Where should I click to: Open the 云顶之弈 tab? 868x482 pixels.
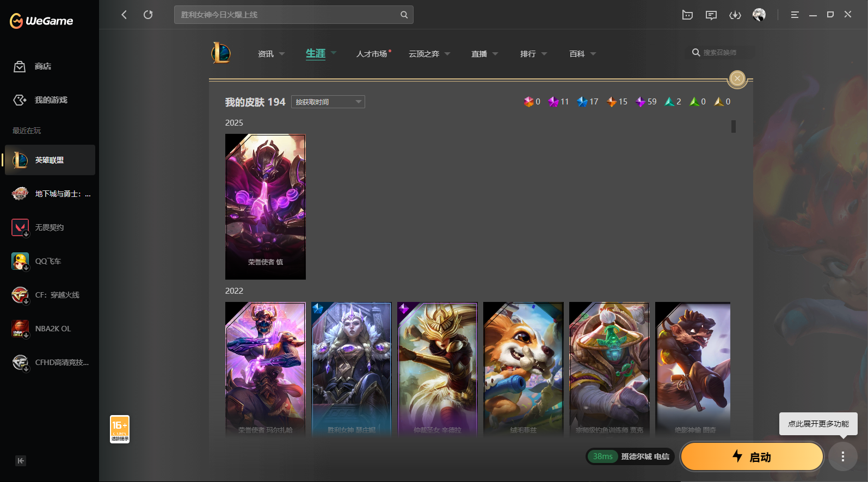[x=424, y=54]
